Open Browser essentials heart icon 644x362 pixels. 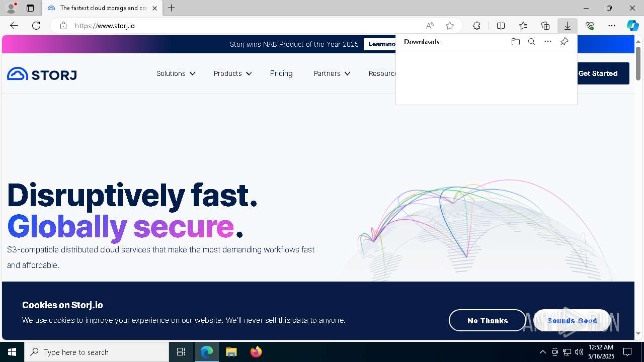pos(590,26)
